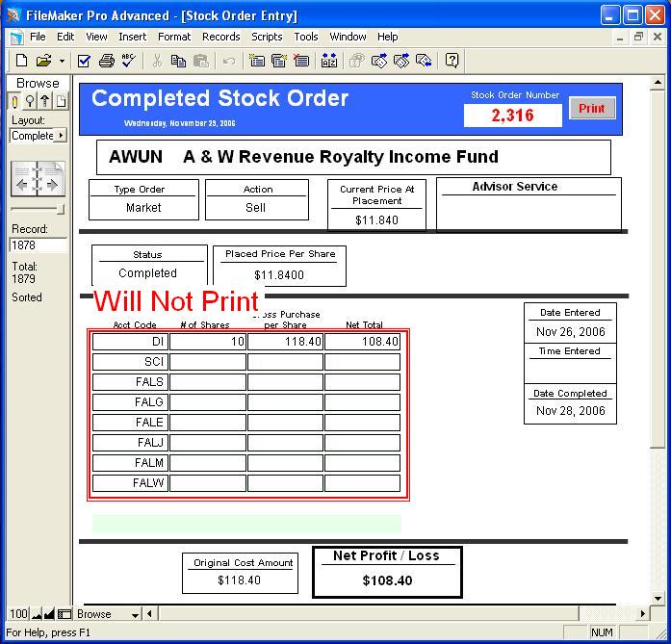Click the New Record toolbar icon

click(x=257, y=61)
